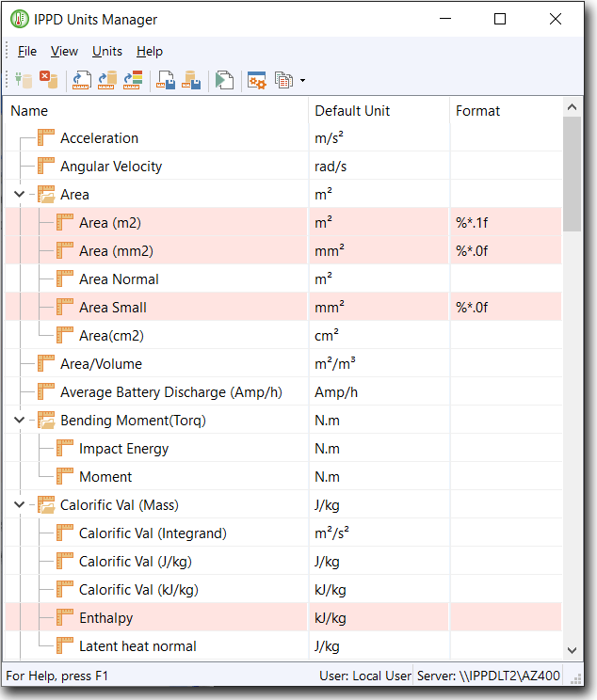Open the Units menu
This screenshot has width=597, height=700.
click(x=106, y=52)
